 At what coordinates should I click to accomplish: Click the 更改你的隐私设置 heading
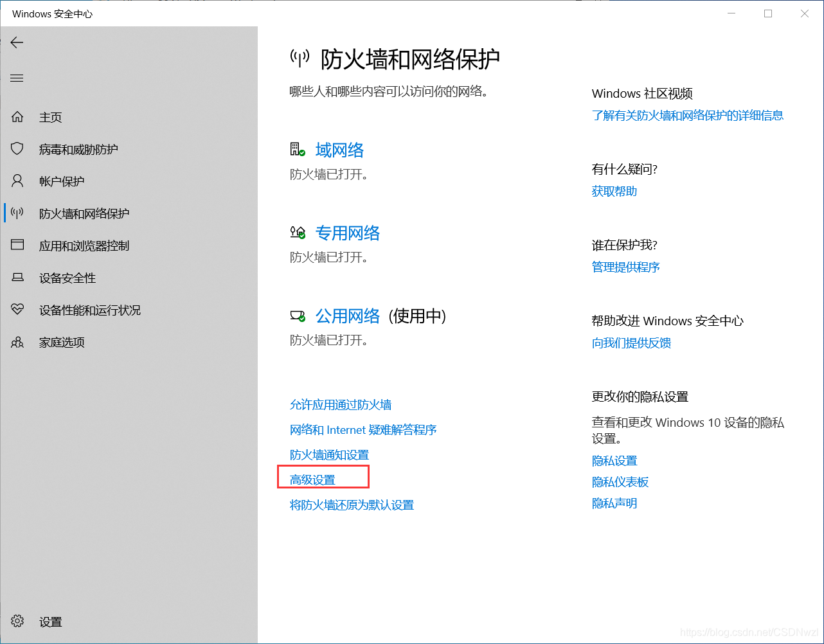(x=640, y=397)
